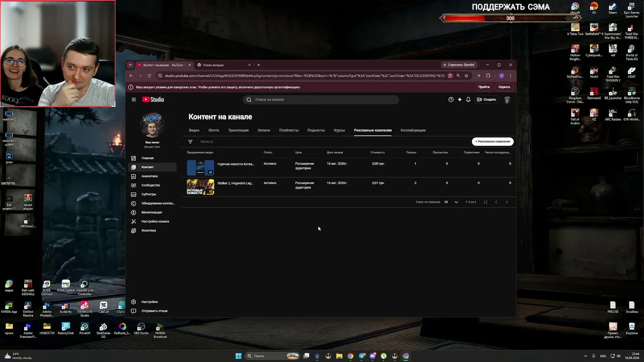Click the Chrome address bar URL
644x362 pixels.
pyautogui.click(x=304, y=76)
